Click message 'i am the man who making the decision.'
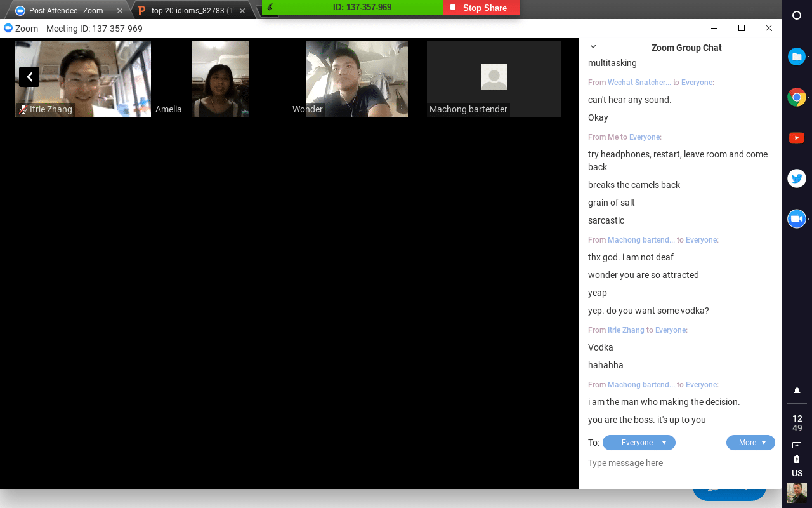The width and height of the screenshot is (812, 508). pos(664,402)
